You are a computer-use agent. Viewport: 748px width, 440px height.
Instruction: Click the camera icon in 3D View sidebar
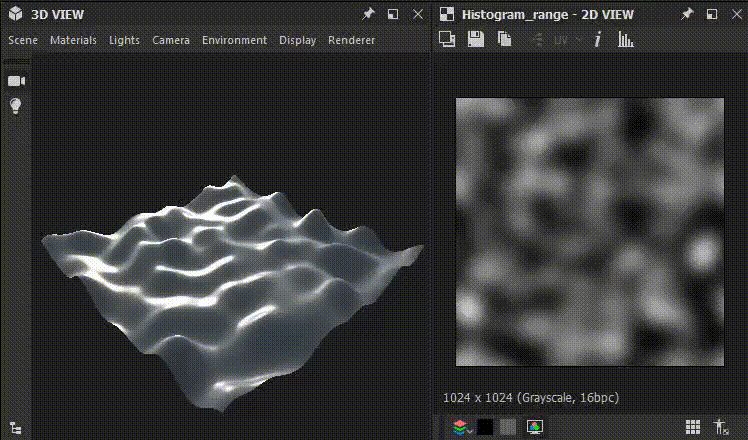[x=16, y=81]
